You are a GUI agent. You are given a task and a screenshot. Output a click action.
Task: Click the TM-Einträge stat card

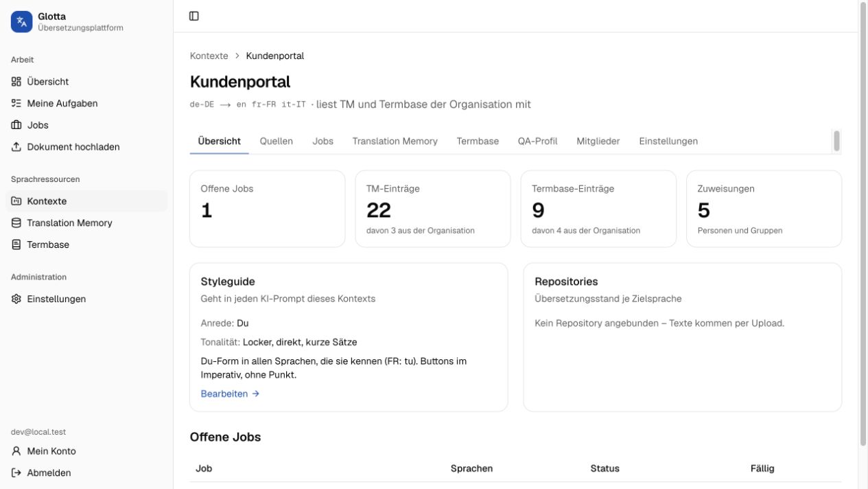(433, 209)
